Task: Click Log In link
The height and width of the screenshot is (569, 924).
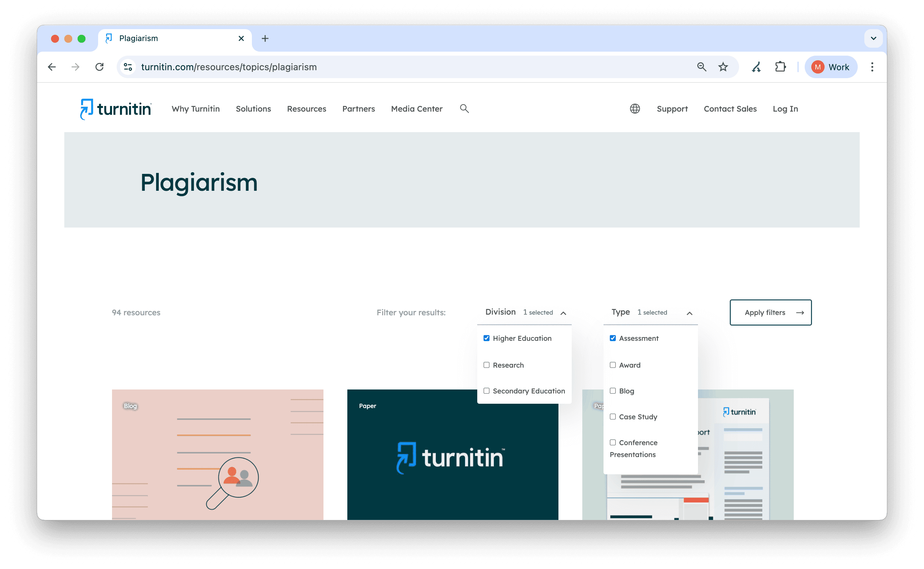Action: click(785, 109)
